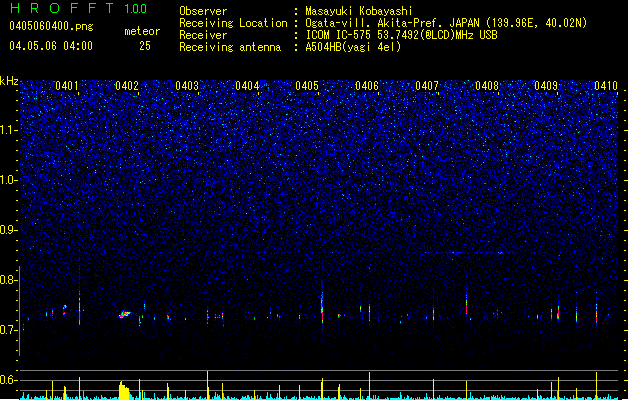Click the 0410 time marker
629x400 pixels.
[606, 86]
